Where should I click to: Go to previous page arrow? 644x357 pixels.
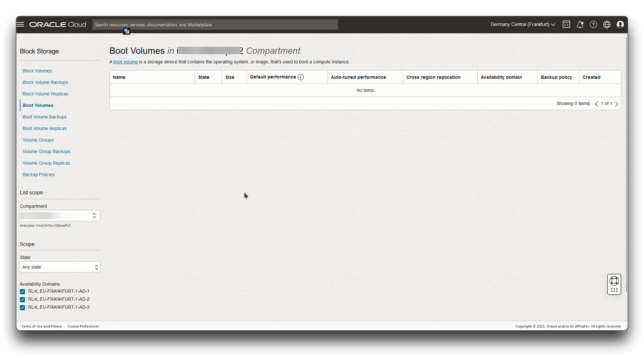(x=596, y=104)
